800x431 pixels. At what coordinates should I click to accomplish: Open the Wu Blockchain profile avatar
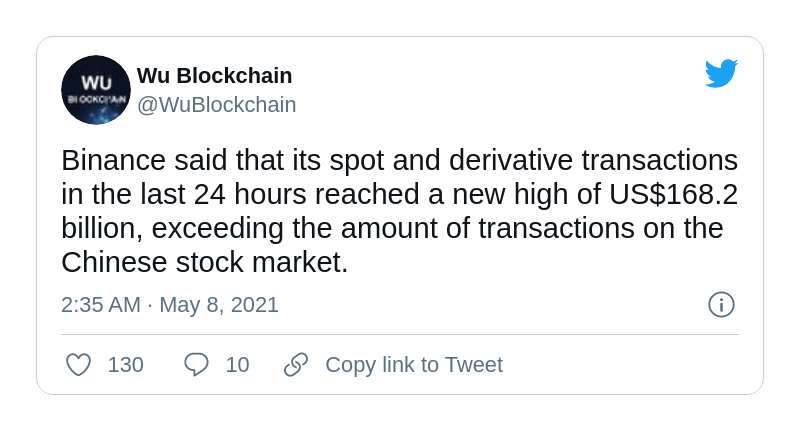click(96, 90)
